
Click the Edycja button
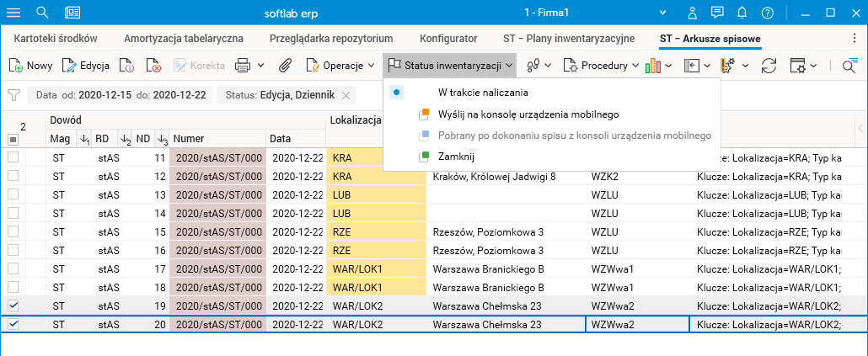click(86, 66)
